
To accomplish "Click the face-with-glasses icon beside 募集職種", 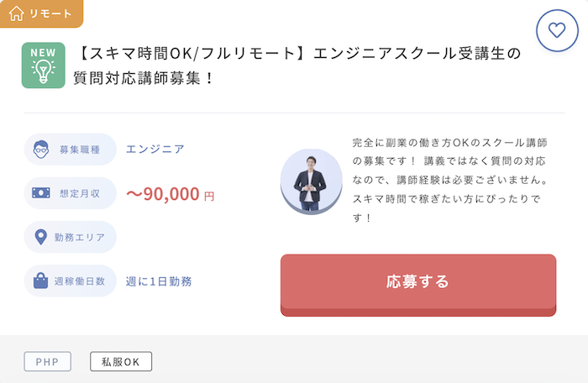I will click(41, 150).
